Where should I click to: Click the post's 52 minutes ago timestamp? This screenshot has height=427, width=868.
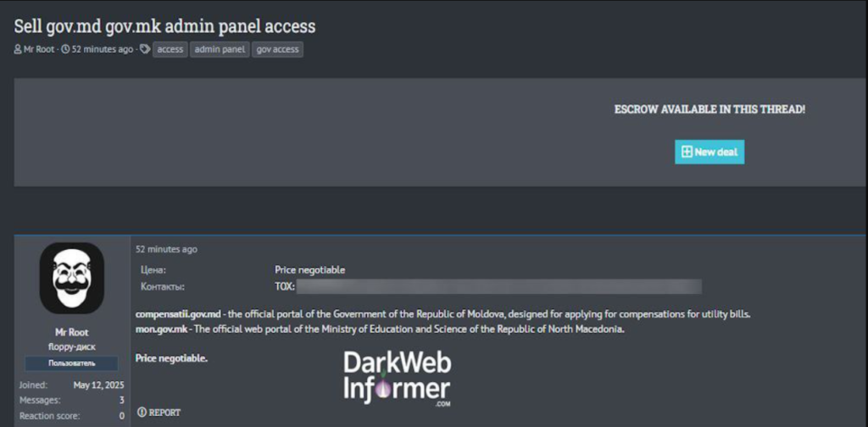tap(166, 249)
